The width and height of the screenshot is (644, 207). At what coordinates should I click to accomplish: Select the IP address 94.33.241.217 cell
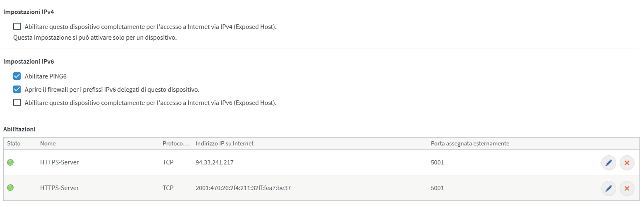click(215, 162)
